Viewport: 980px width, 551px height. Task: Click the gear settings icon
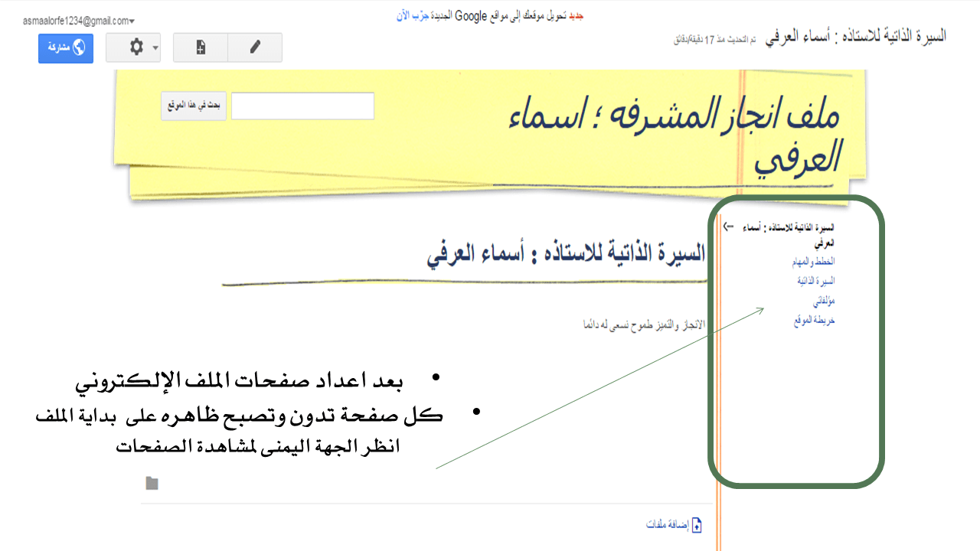[x=136, y=47]
